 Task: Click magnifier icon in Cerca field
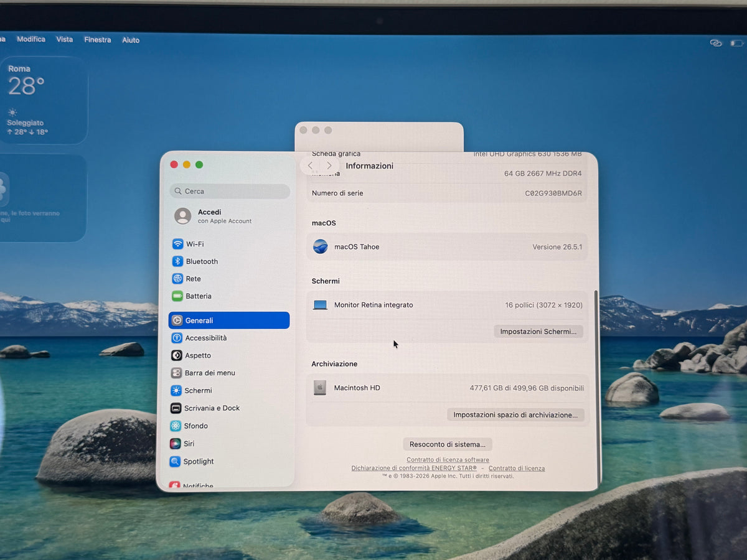[x=179, y=191]
